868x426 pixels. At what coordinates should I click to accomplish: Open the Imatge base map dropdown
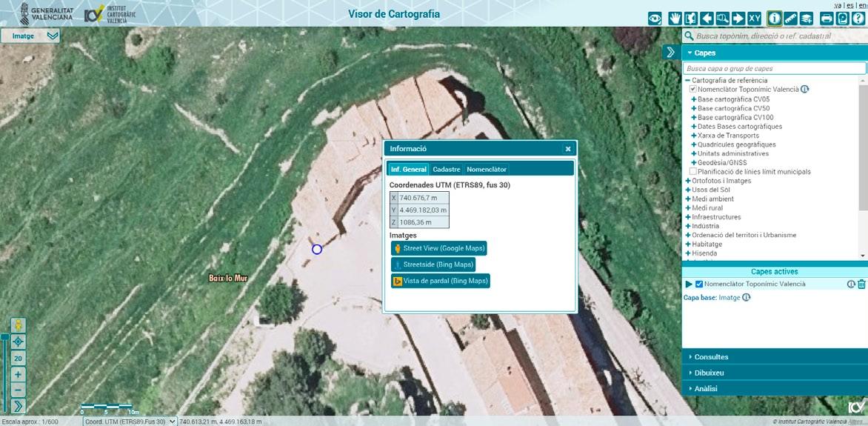coord(30,36)
